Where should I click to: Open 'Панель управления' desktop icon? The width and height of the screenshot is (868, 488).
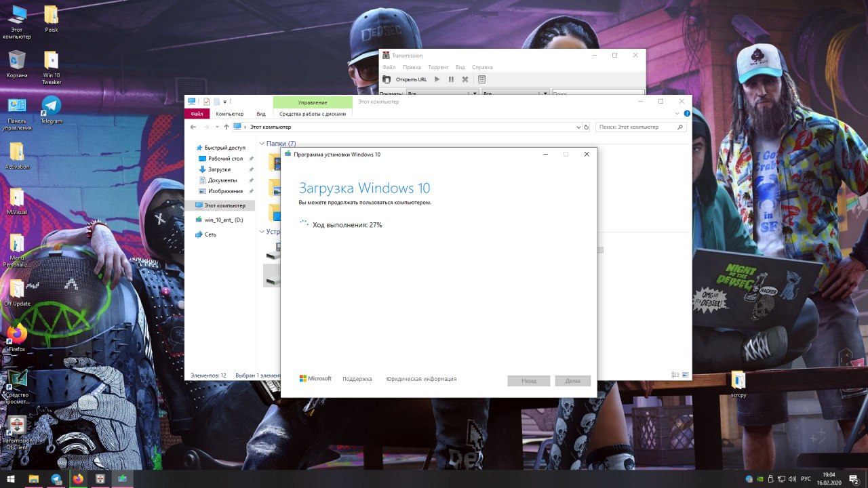(x=17, y=114)
